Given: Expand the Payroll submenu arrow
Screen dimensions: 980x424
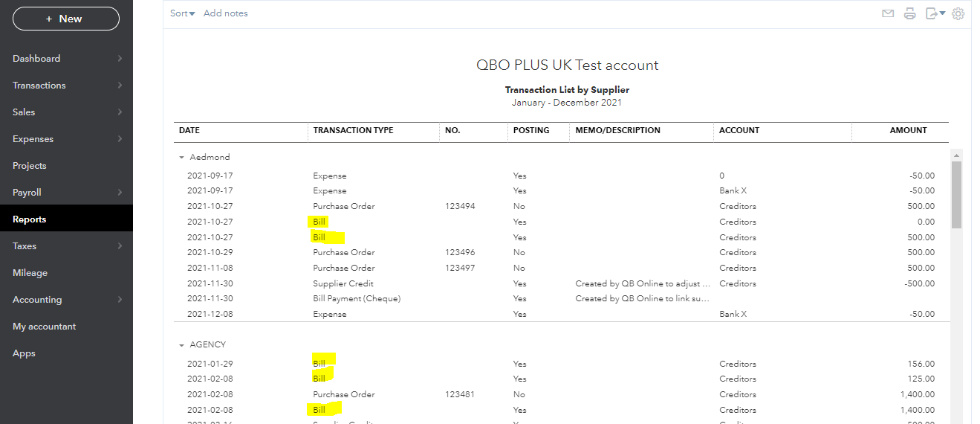Looking at the screenshot, I should coord(120,193).
